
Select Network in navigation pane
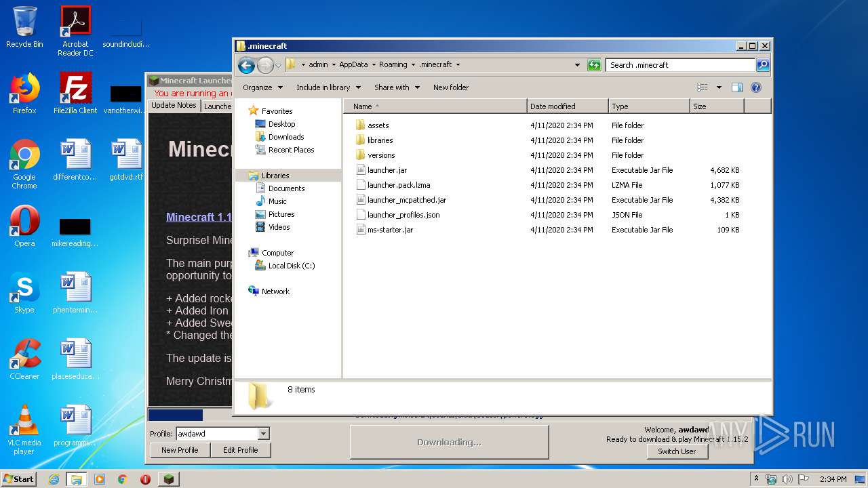coord(275,291)
